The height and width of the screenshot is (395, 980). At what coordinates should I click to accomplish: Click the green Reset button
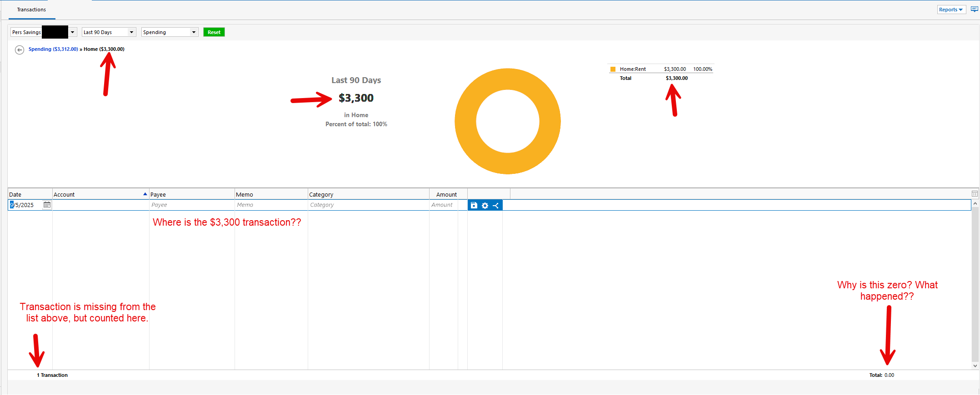pyautogui.click(x=214, y=32)
